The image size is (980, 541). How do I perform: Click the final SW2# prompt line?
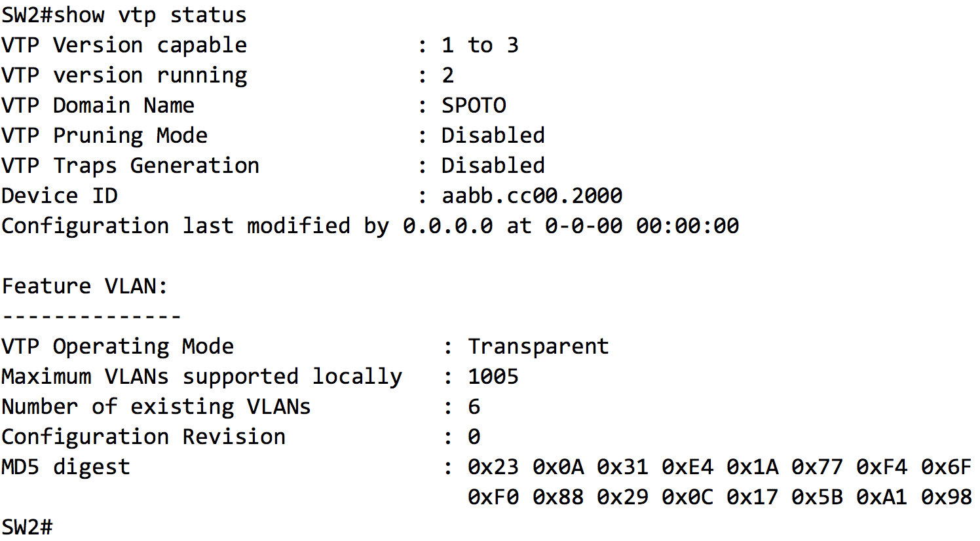(x=27, y=527)
